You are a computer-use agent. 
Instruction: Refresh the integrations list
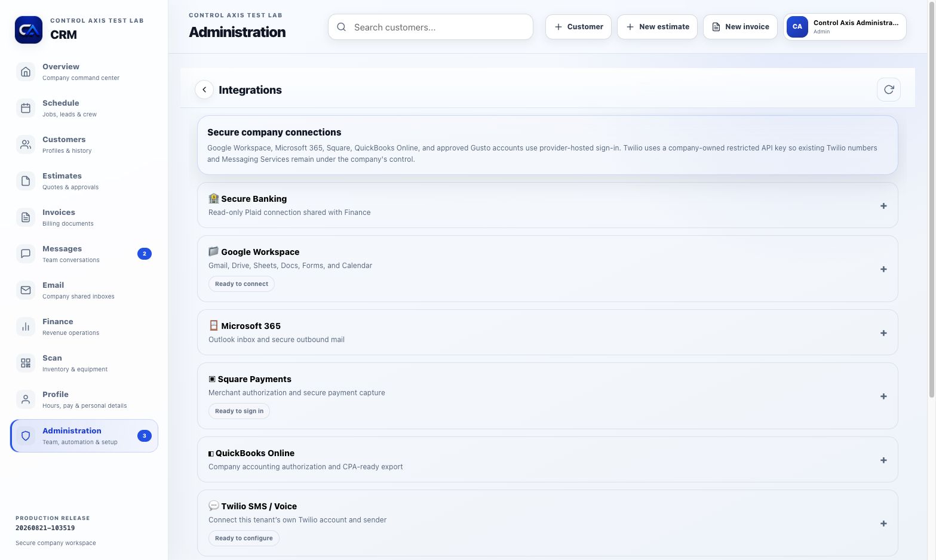(889, 90)
